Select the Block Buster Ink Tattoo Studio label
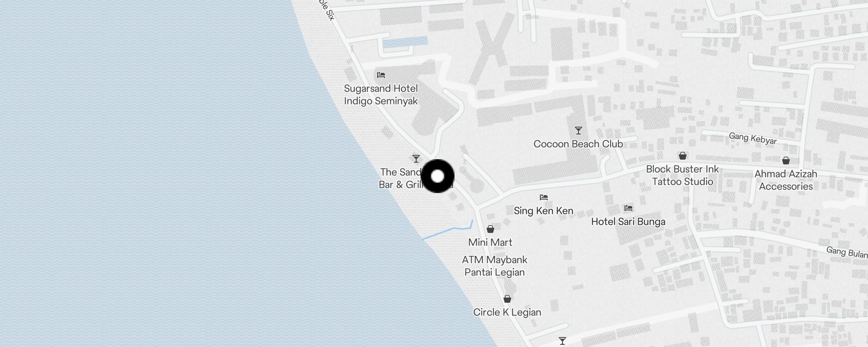The width and height of the screenshot is (868, 347). tap(683, 175)
